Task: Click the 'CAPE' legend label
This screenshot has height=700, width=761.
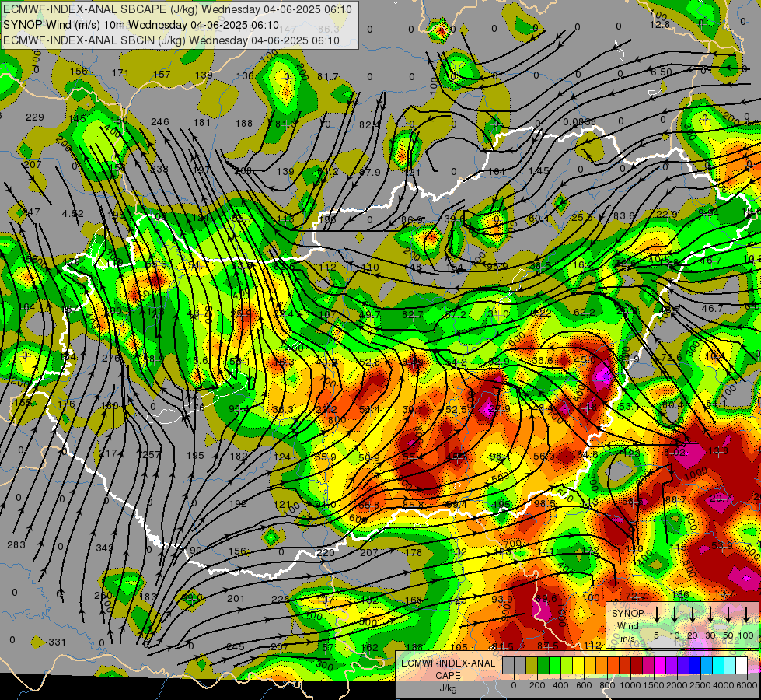Action: point(449,676)
